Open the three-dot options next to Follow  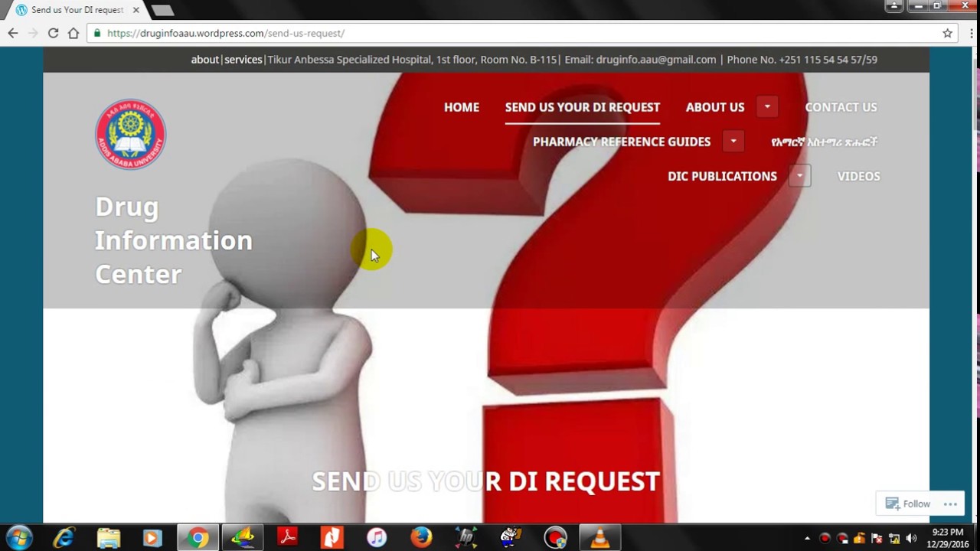coord(951,504)
